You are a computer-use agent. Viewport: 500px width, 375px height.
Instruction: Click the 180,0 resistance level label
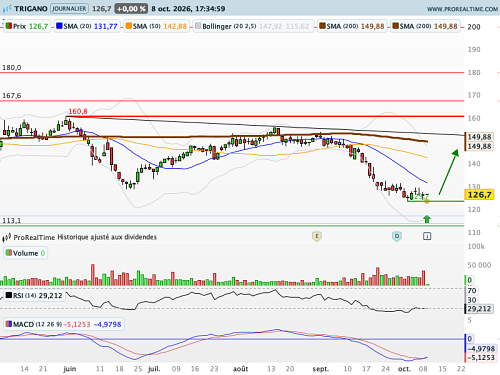12,68
